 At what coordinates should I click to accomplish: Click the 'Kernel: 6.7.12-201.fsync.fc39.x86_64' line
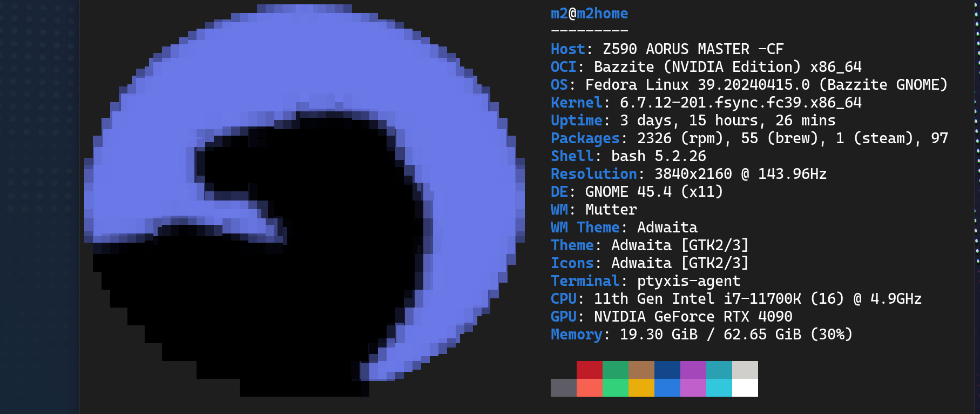coord(706,103)
